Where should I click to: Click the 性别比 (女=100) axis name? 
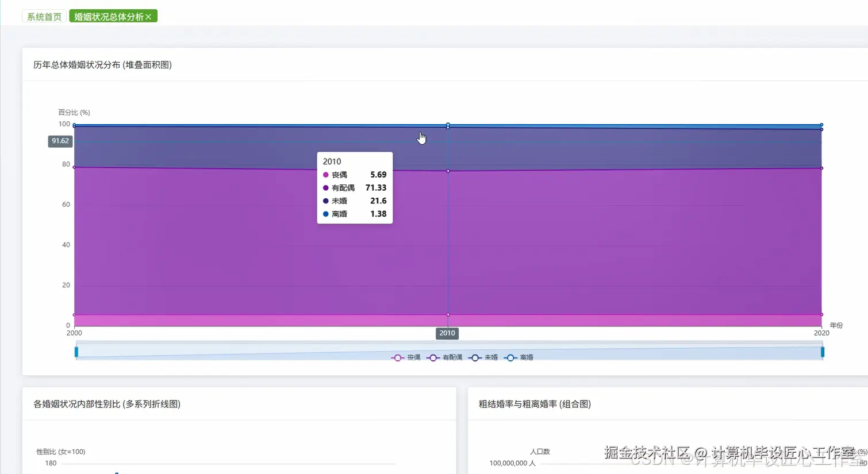click(x=61, y=452)
